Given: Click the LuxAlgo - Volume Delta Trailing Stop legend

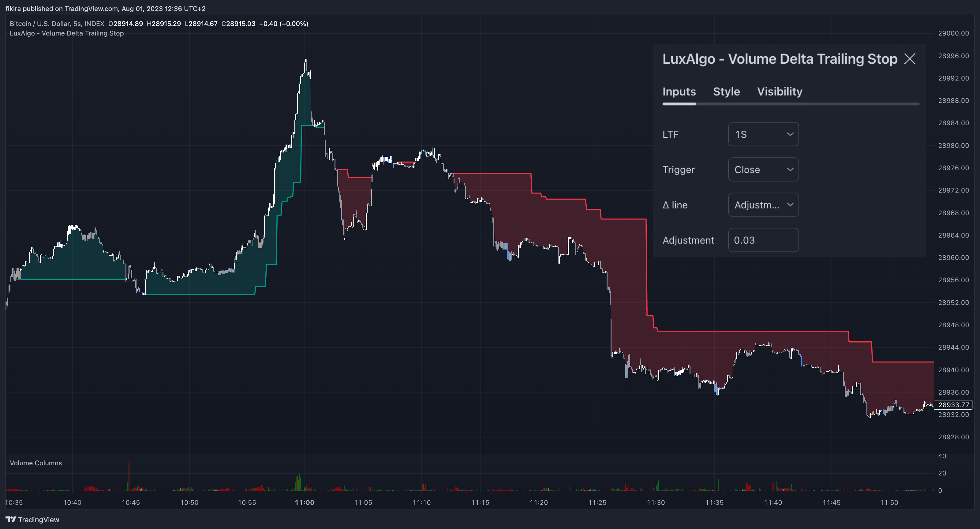Looking at the screenshot, I should pyautogui.click(x=67, y=33).
